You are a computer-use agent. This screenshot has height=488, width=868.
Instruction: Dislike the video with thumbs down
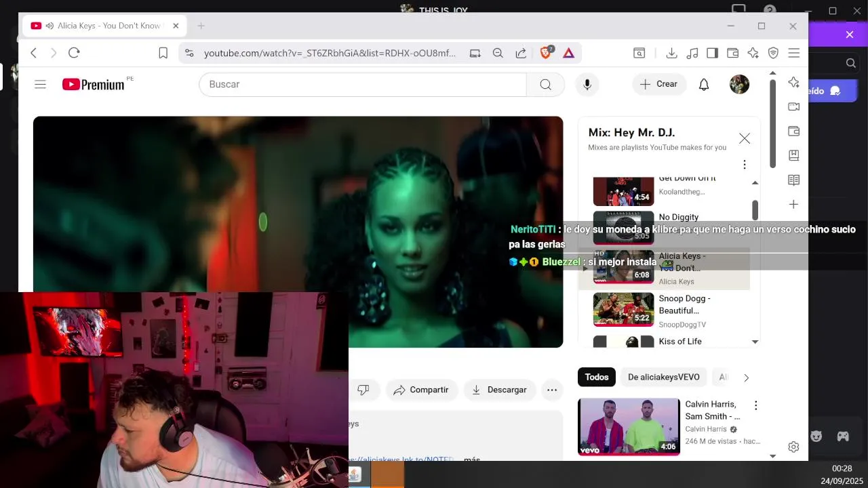363,390
